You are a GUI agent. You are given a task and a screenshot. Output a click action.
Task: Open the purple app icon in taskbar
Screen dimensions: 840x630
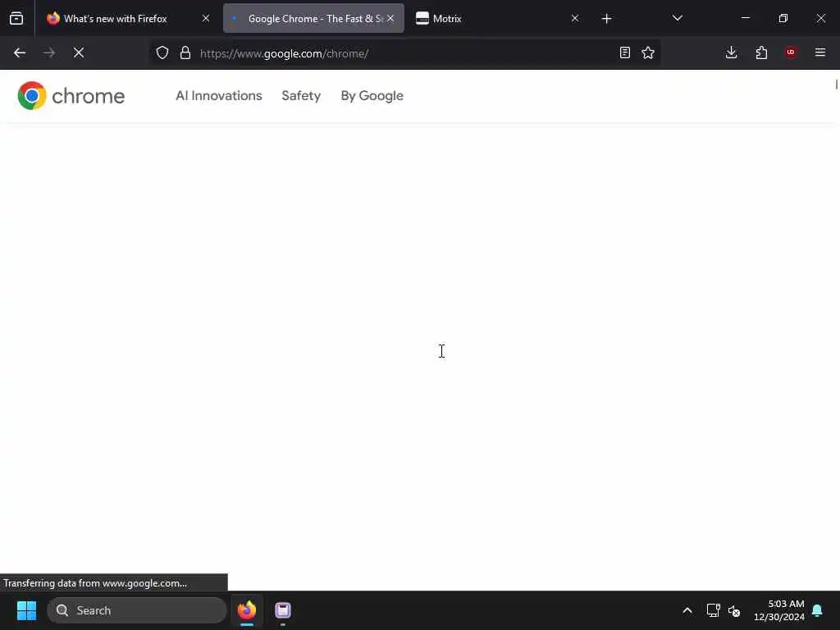(283, 610)
